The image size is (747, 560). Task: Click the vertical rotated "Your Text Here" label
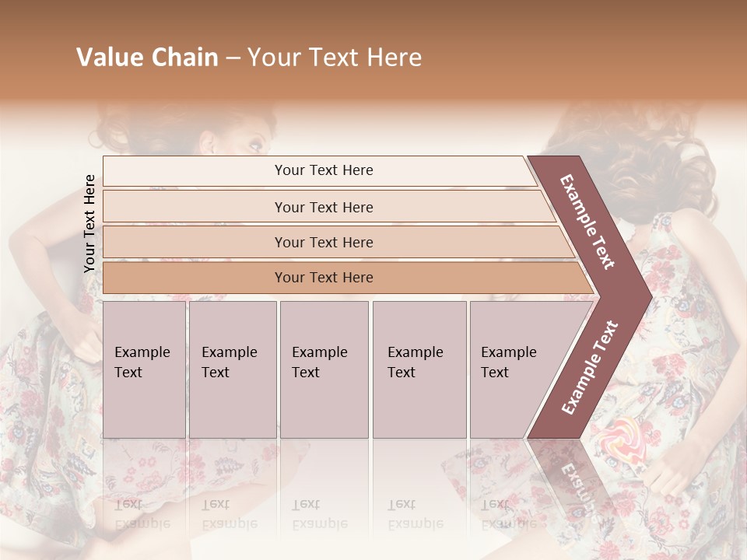(89, 224)
